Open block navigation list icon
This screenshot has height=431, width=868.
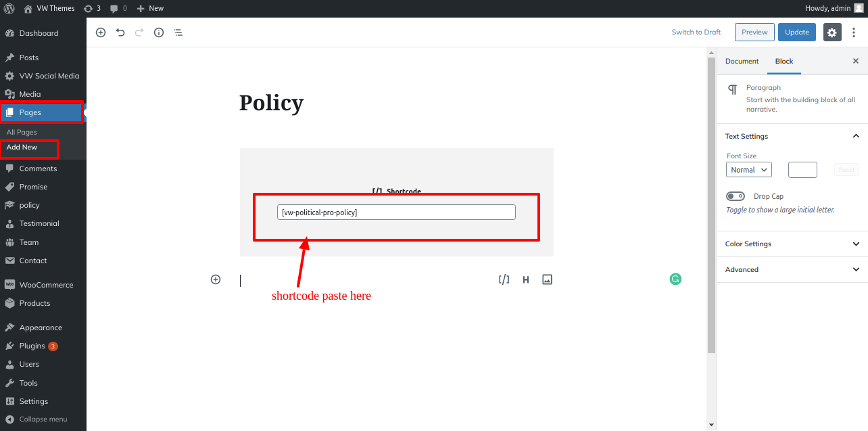point(178,32)
